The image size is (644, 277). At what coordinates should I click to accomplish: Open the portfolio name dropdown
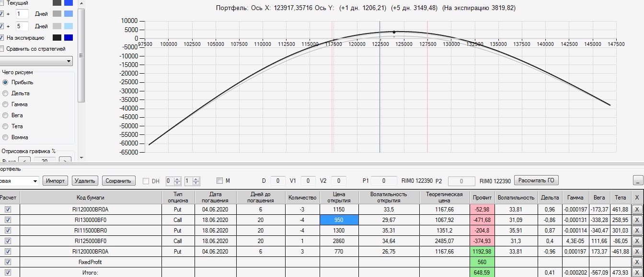(34, 181)
